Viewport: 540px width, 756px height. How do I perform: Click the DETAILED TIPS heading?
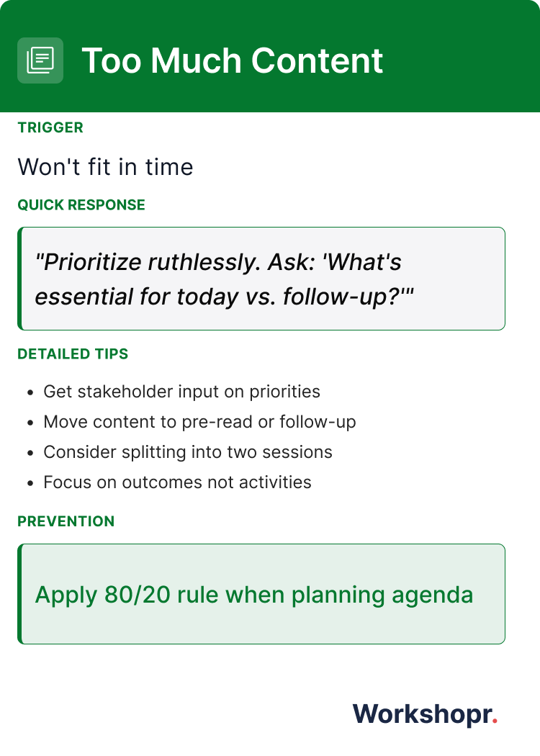coord(73,354)
